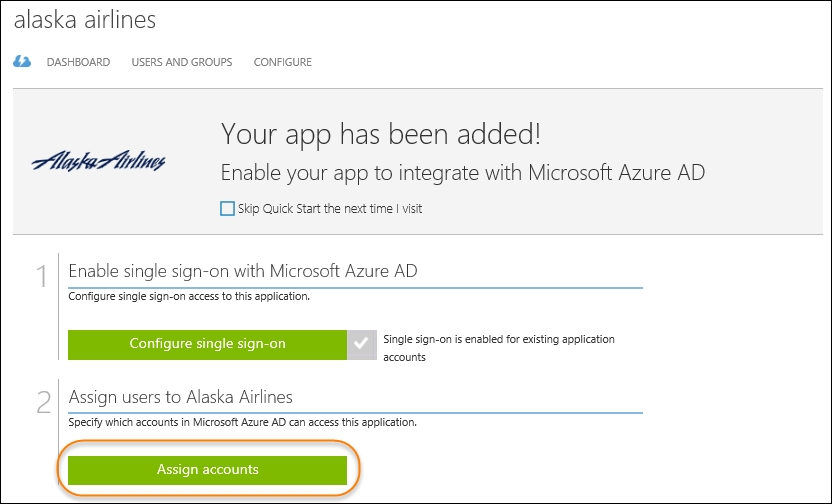Enable Skip Quick Start checkbox
Image resolution: width=832 pixels, height=504 pixels.
(227, 208)
